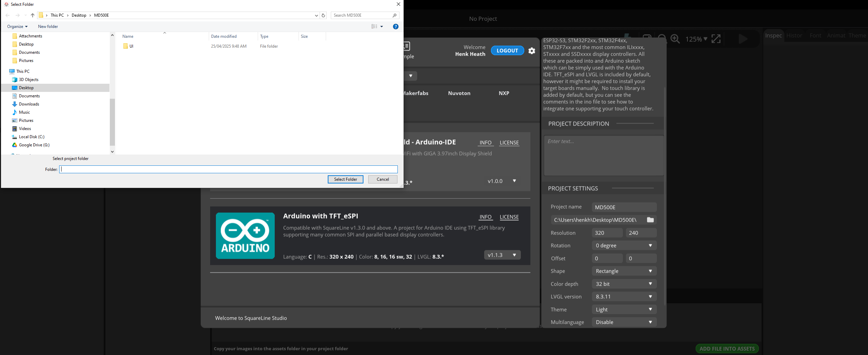The image size is (868, 355).
Task: Open LICENSE link for Arduino-IDE board
Action: [x=509, y=143]
